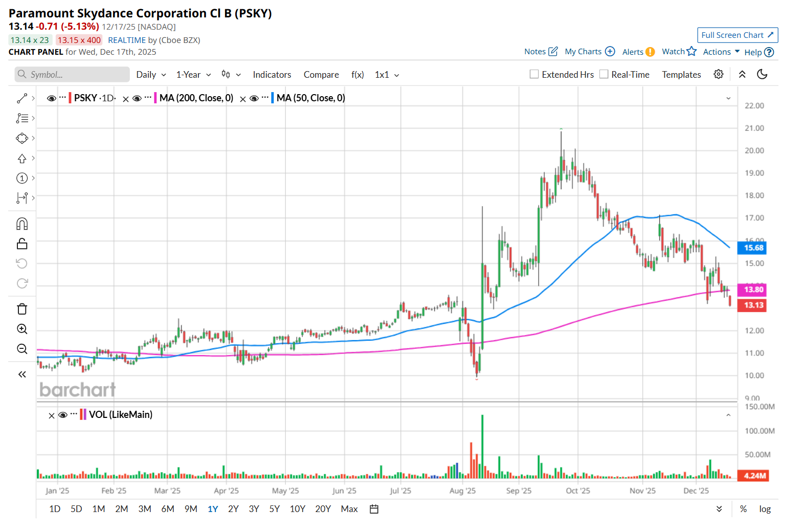Select the 5Y range tab

275,509
